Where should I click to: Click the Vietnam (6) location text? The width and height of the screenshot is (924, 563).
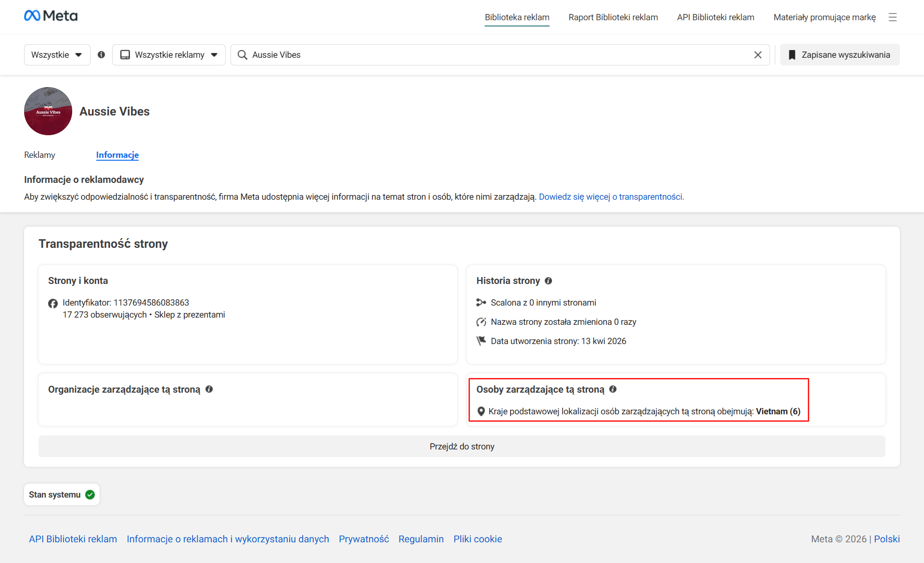778,411
